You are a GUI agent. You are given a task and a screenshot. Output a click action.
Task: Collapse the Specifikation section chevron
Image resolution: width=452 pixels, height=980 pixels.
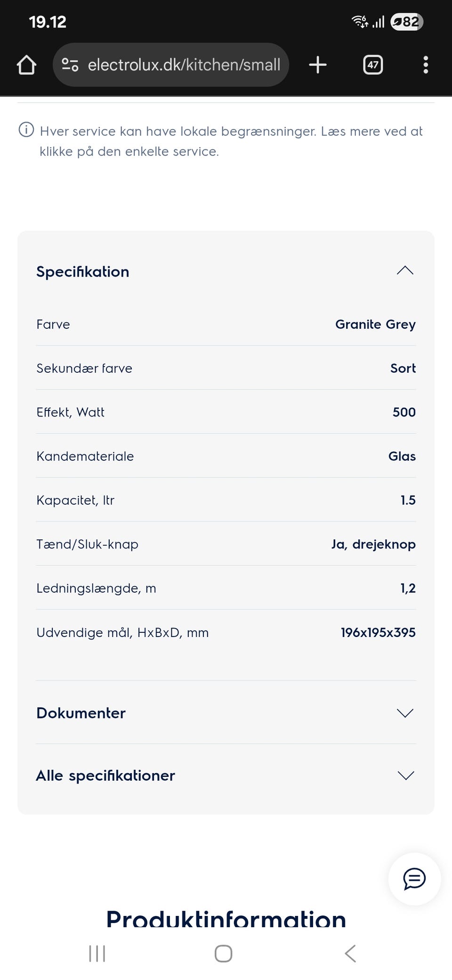(405, 271)
